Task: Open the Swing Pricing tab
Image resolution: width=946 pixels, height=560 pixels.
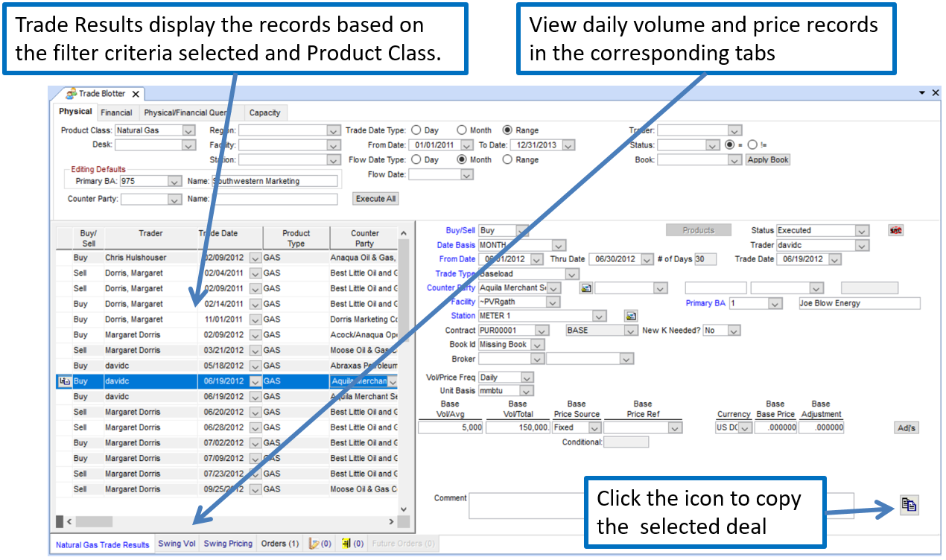Action: (x=228, y=544)
